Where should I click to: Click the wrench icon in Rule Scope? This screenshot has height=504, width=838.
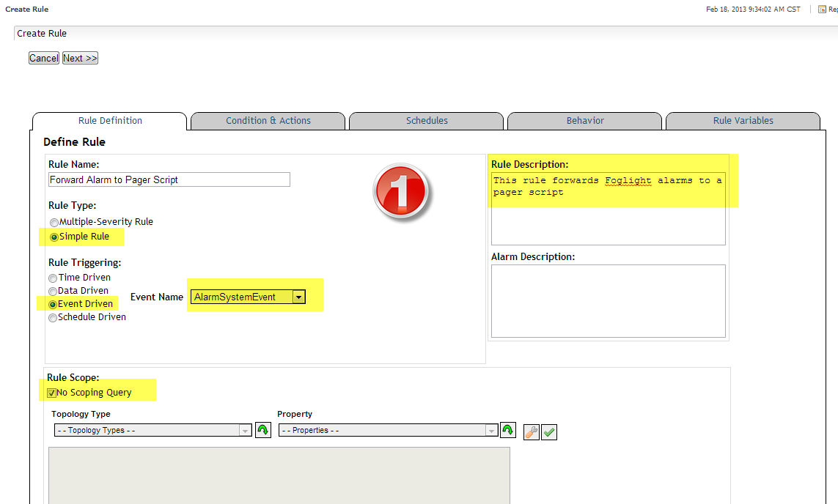click(x=532, y=432)
